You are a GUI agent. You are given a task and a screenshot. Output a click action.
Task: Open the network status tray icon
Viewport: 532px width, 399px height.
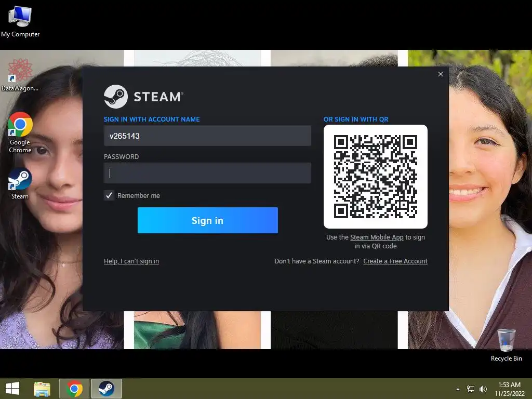pyautogui.click(x=471, y=389)
